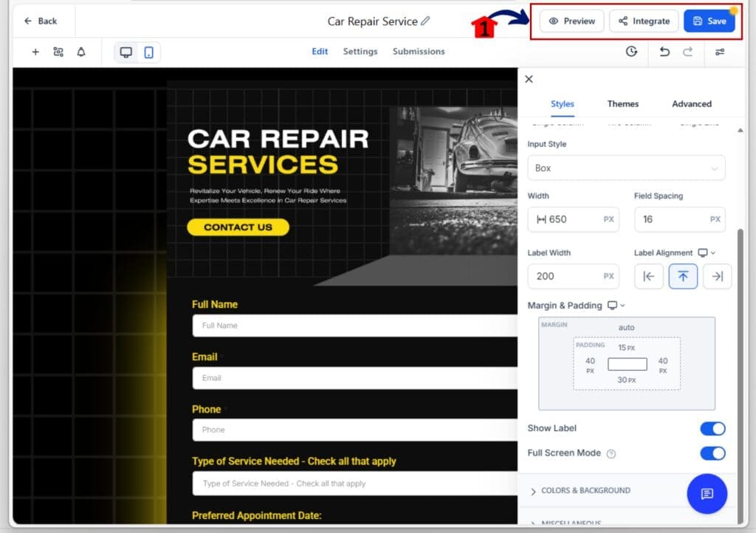756x533 pixels.
Task: Click the Save button
Action: 709,21
